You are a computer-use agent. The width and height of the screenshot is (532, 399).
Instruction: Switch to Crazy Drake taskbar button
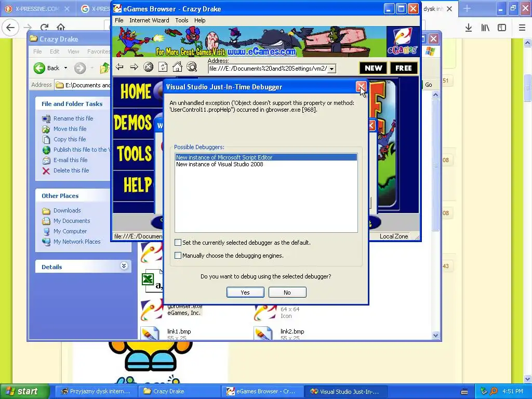pos(179,391)
